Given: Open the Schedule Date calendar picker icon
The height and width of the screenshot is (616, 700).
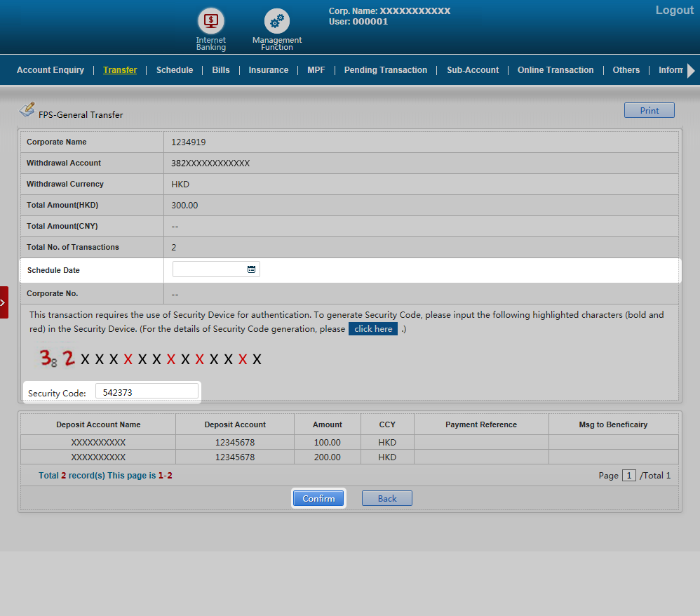Looking at the screenshot, I should [251, 269].
